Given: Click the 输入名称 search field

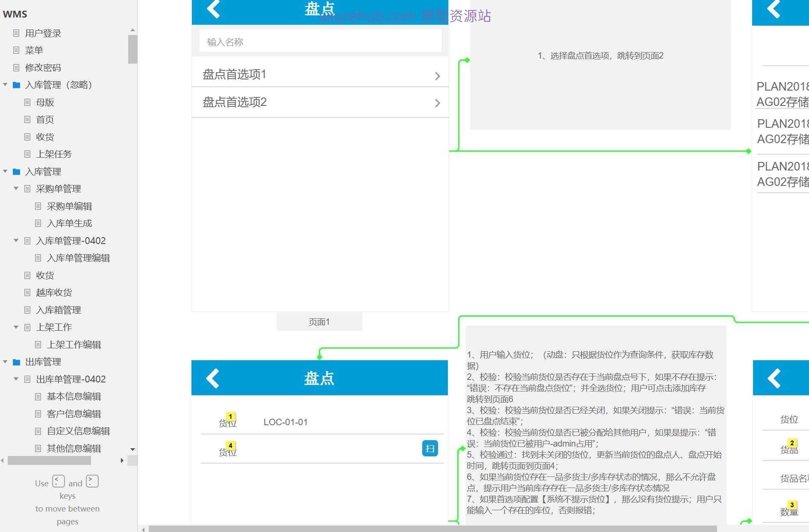Looking at the screenshot, I should pyautogui.click(x=320, y=42).
